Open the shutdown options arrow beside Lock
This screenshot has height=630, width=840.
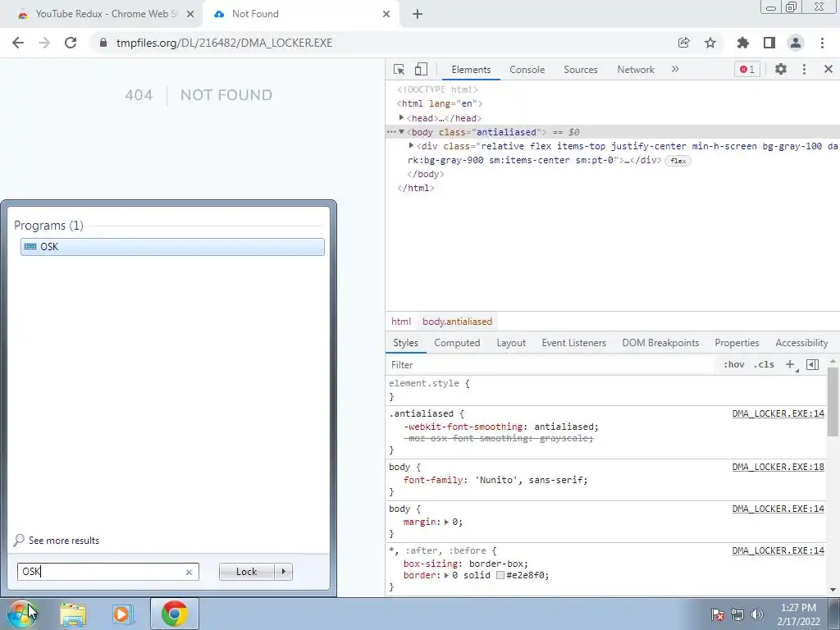pyautogui.click(x=283, y=572)
